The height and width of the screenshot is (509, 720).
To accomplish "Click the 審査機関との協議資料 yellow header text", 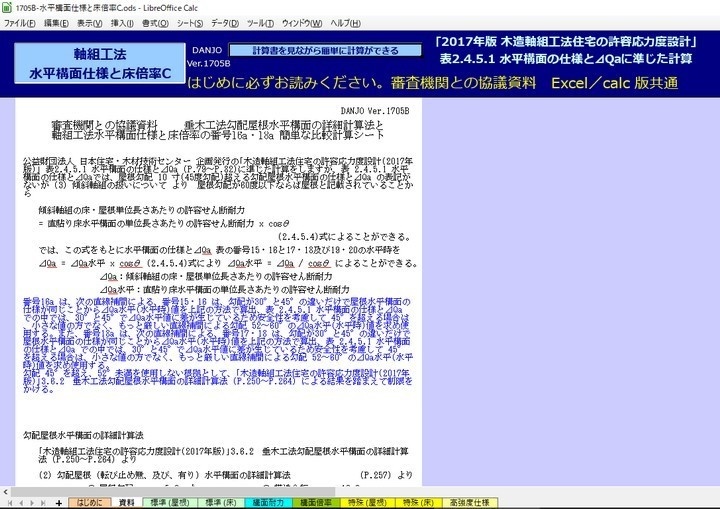I will (463, 83).
